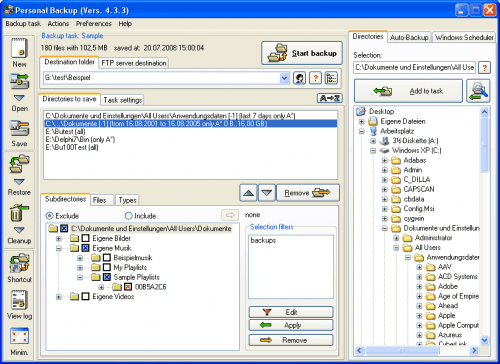Click Apply in Selection filters
Viewport: 500px width, 364px height.
click(x=291, y=325)
